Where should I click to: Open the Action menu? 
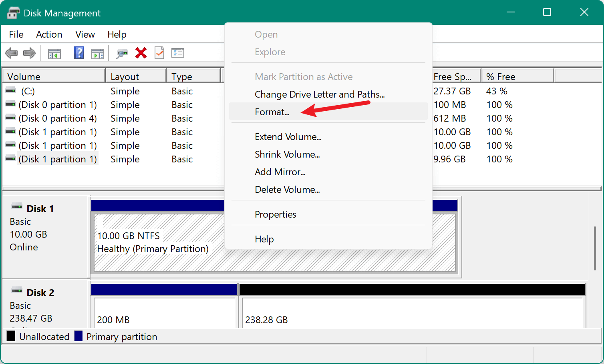click(x=49, y=34)
